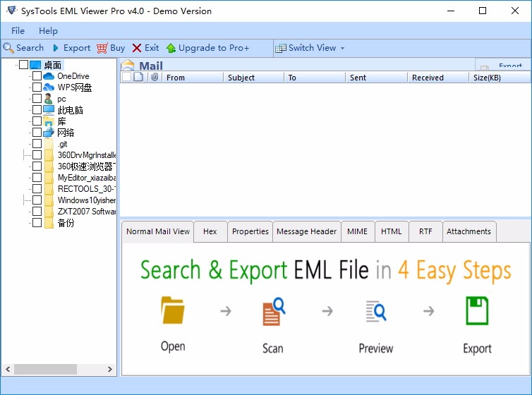Image resolution: width=532 pixels, height=395 pixels.
Task: Open the Help menu
Action: pos(48,31)
